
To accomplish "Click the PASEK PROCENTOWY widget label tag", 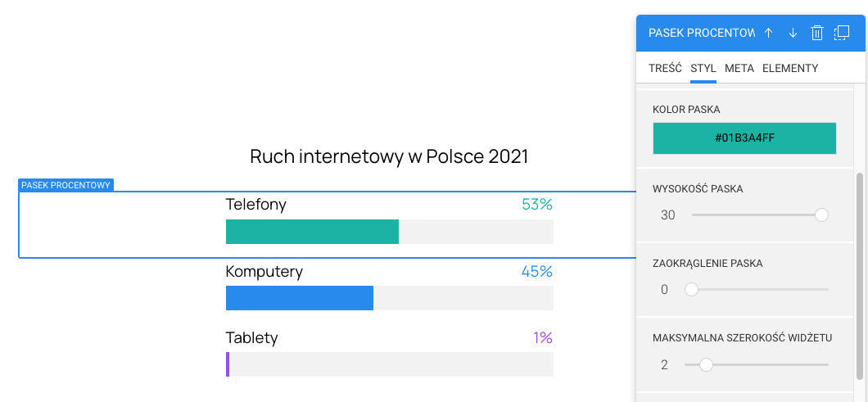I will 66,185.
